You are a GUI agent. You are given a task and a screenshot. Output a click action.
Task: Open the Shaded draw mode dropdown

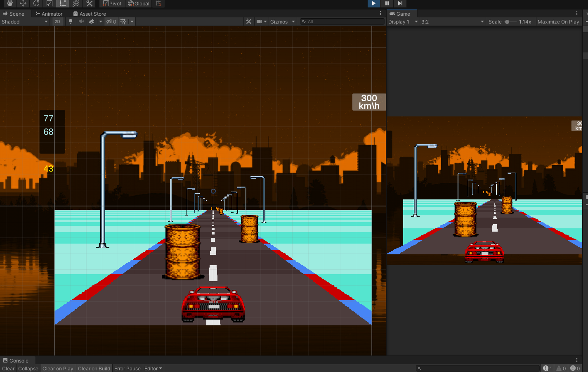tap(25, 21)
